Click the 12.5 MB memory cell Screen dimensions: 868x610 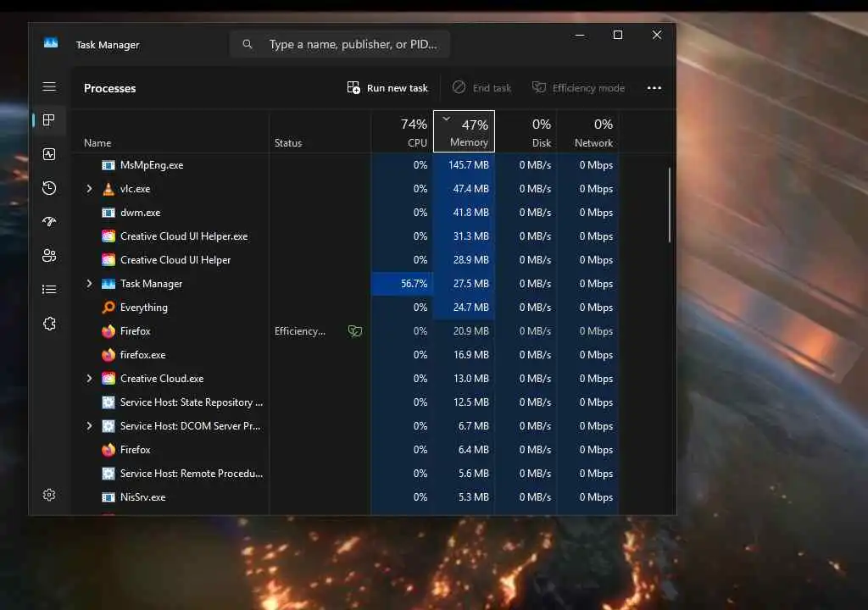pyautogui.click(x=464, y=402)
